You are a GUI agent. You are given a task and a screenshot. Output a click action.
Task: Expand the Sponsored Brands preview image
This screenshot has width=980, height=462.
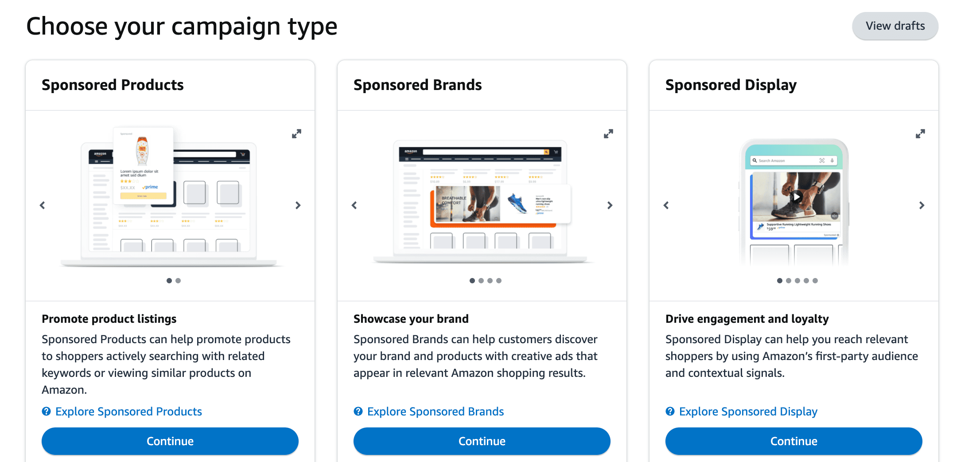click(x=609, y=133)
